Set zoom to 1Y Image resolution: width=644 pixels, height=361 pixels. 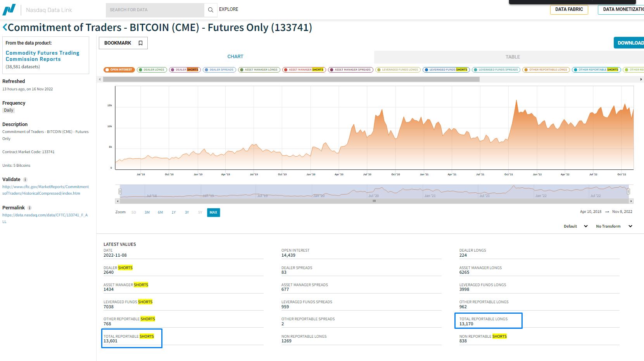point(174,212)
